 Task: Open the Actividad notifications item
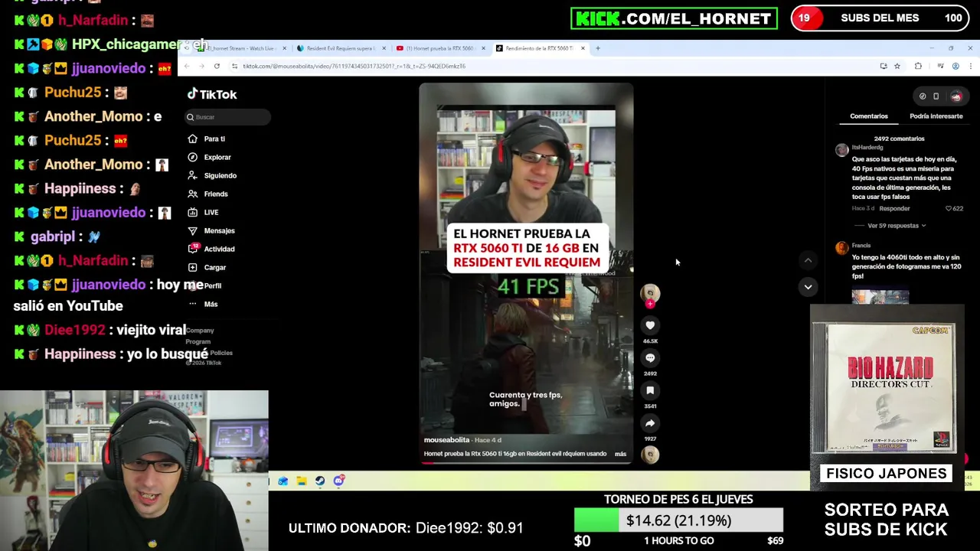(219, 249)
